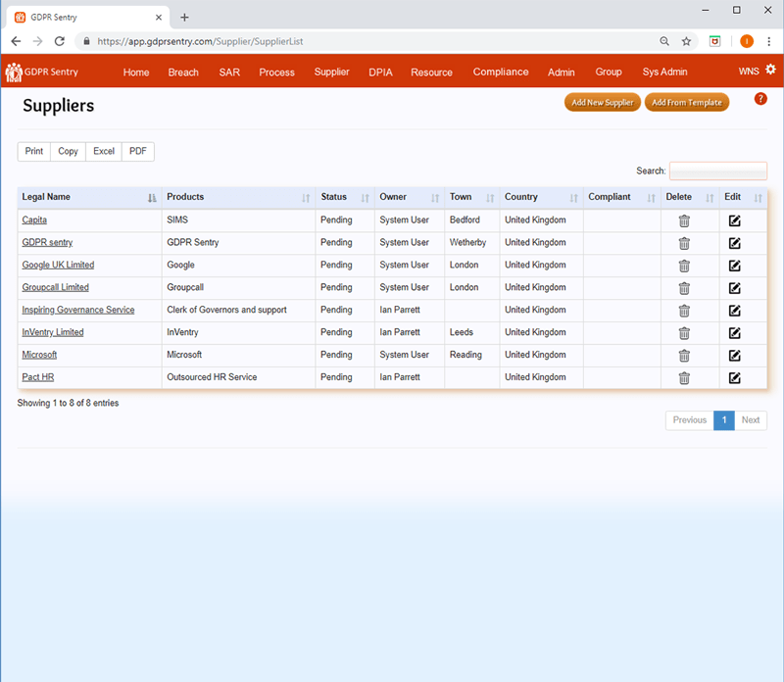The height and width of the screenshot is (682, 784).
Task: Open the SAR menu
Action: 229,73
